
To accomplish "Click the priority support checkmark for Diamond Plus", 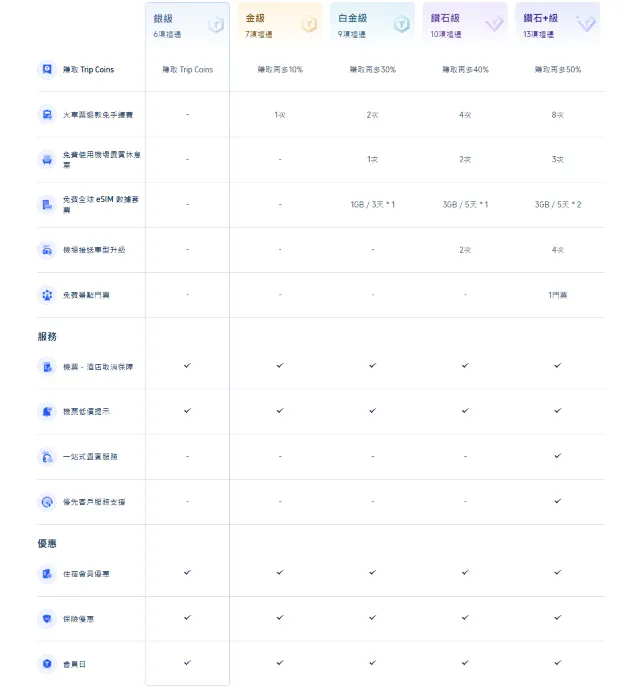I will (x=558, y=501).
